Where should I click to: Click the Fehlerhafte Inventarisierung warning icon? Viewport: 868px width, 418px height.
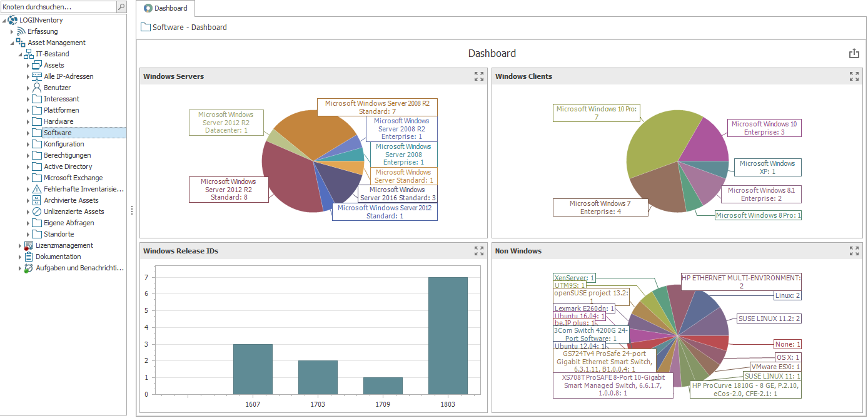(37, 189)
